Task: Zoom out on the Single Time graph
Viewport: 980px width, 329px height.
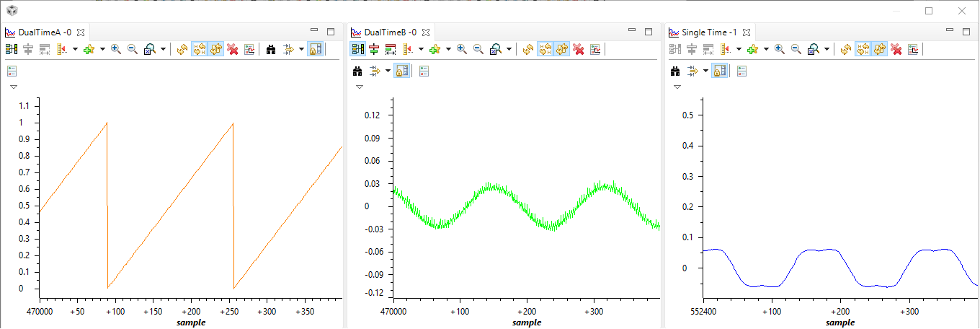Action: tap(796, 49)
